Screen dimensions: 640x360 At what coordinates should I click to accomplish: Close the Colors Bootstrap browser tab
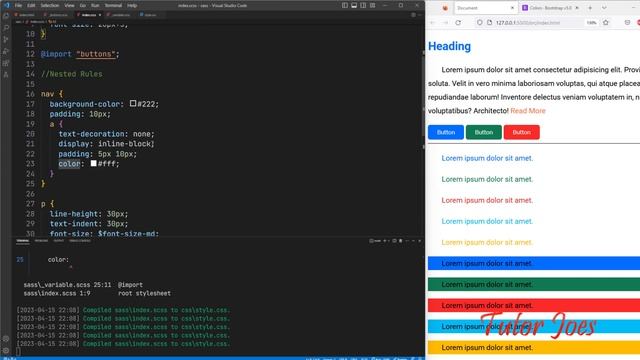[577, 8]
